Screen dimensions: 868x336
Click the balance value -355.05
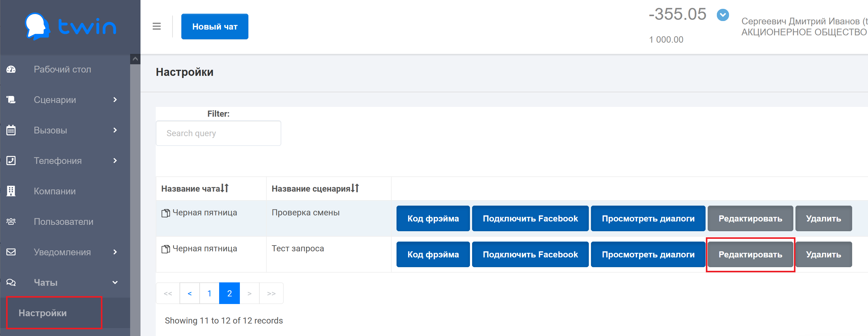click(677, 14)
